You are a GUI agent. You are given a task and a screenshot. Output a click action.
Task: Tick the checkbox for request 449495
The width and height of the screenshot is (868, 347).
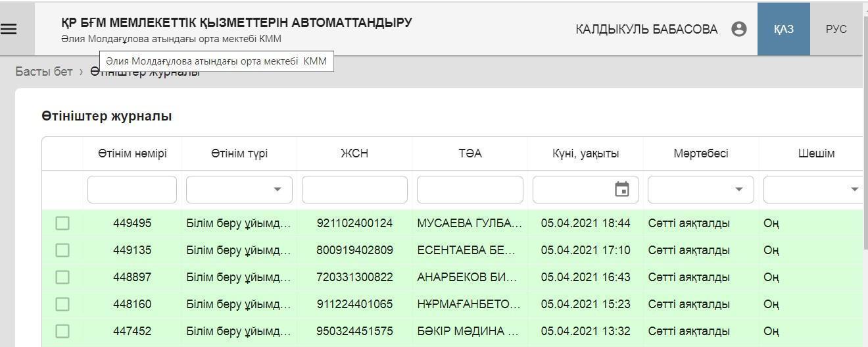[62, 223]
